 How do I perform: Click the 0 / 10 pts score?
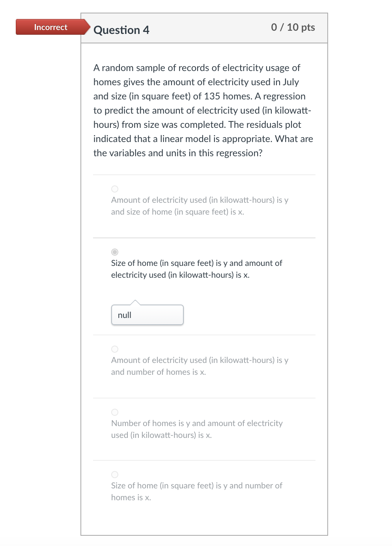293,27
